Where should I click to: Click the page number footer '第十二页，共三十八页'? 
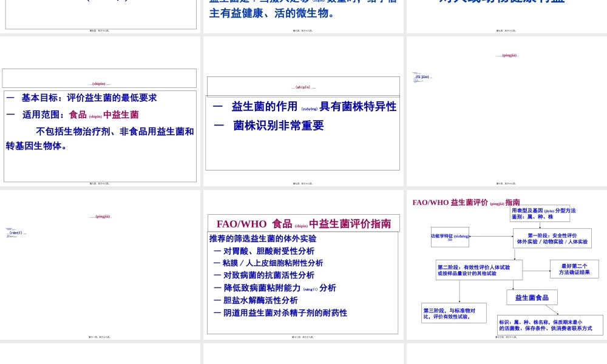[302, 334]
